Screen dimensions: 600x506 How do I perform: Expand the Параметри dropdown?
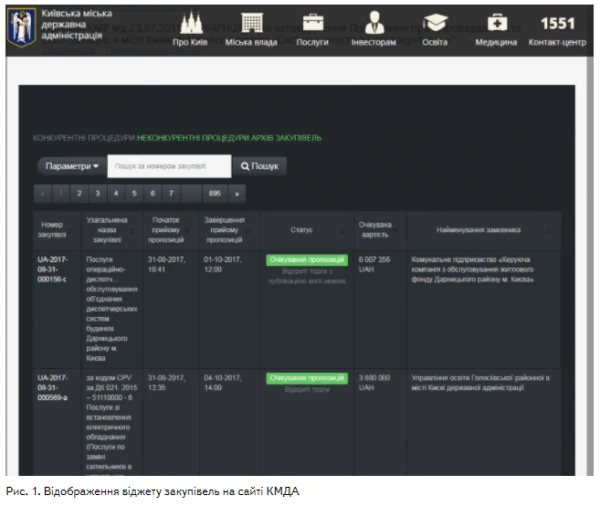(x=72, y=166)
